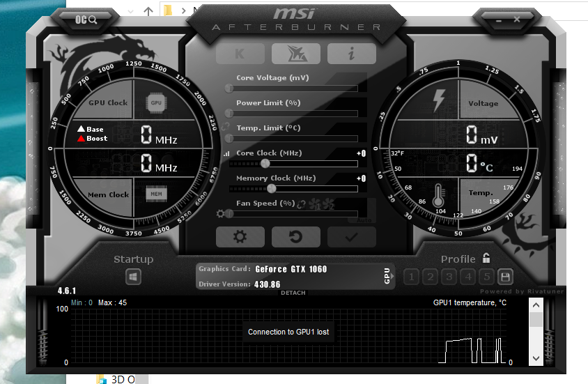Click the folder icon in Explorer address bar
Screen dimensions: 588x384
click(x=168, y=10)
